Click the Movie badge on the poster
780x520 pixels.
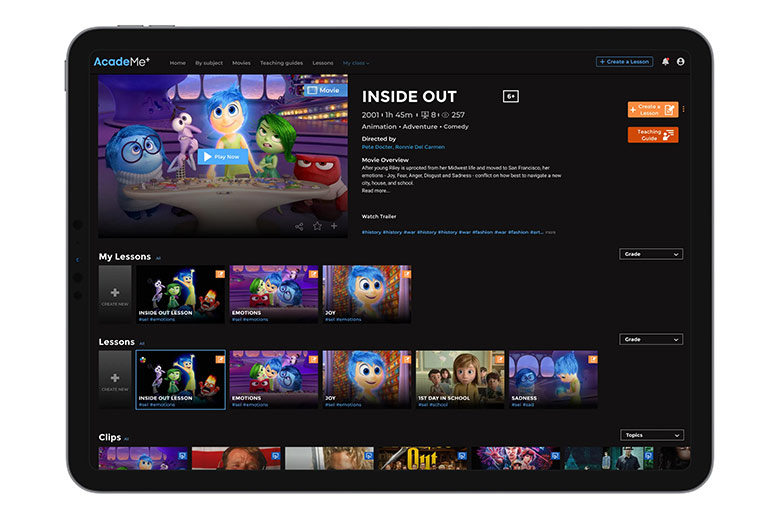tap(325, 90)
